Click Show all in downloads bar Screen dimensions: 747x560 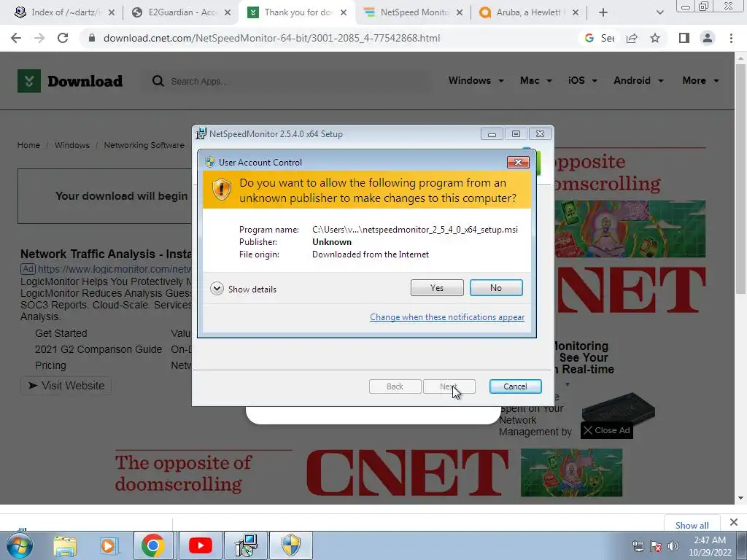692,525
